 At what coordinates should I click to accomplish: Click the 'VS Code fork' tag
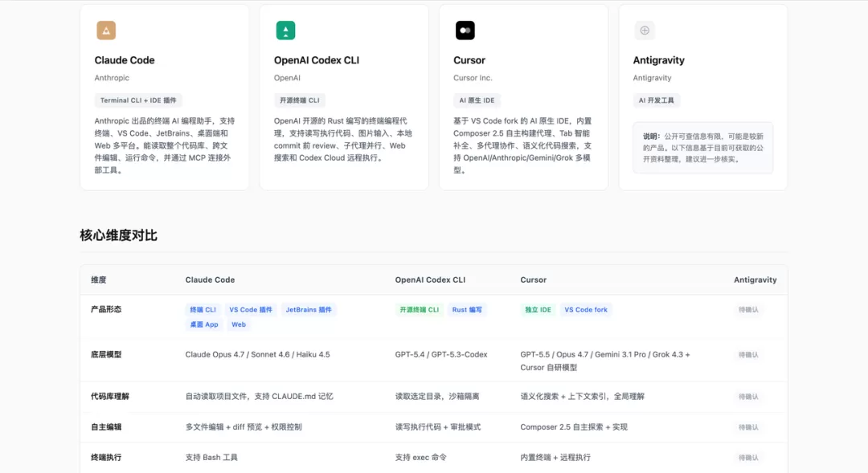coord(586,310)
